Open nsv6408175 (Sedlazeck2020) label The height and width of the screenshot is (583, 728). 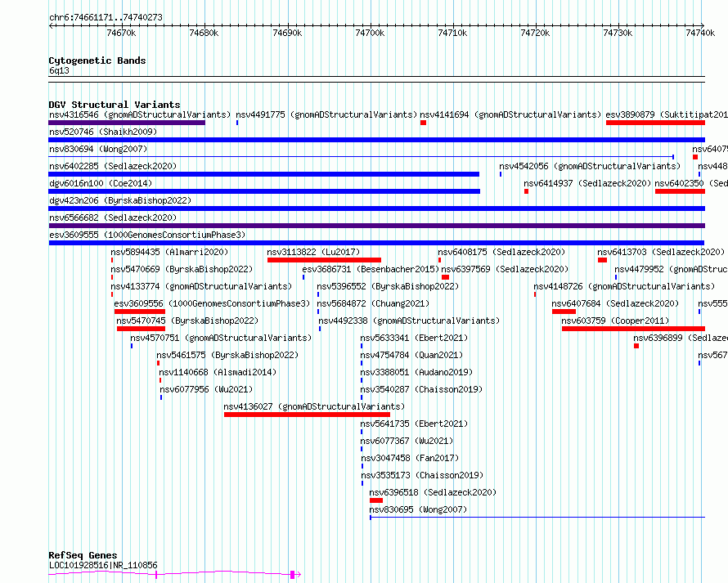tap(501, 252)
